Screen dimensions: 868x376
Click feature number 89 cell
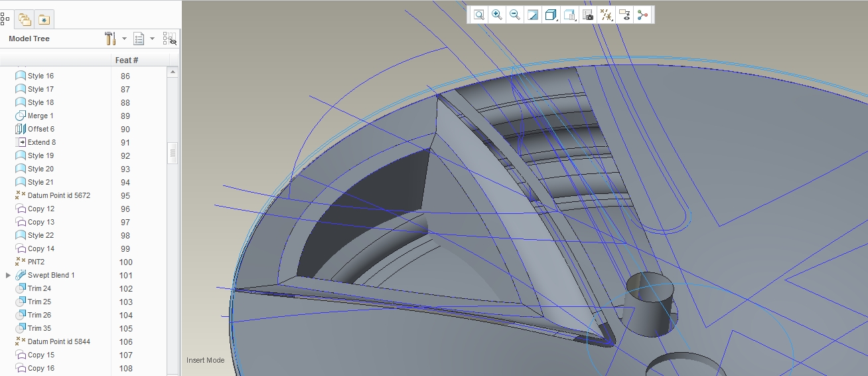pos(125,116)
